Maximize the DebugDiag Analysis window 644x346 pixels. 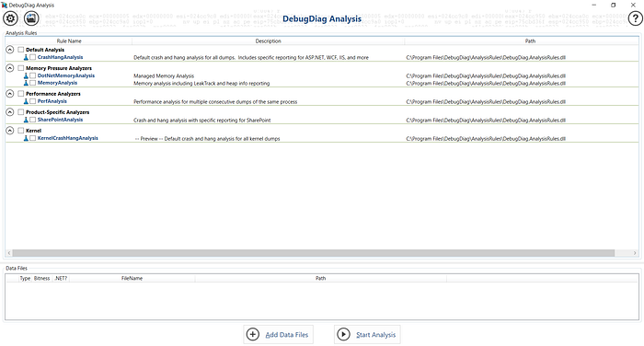point(614,5)
